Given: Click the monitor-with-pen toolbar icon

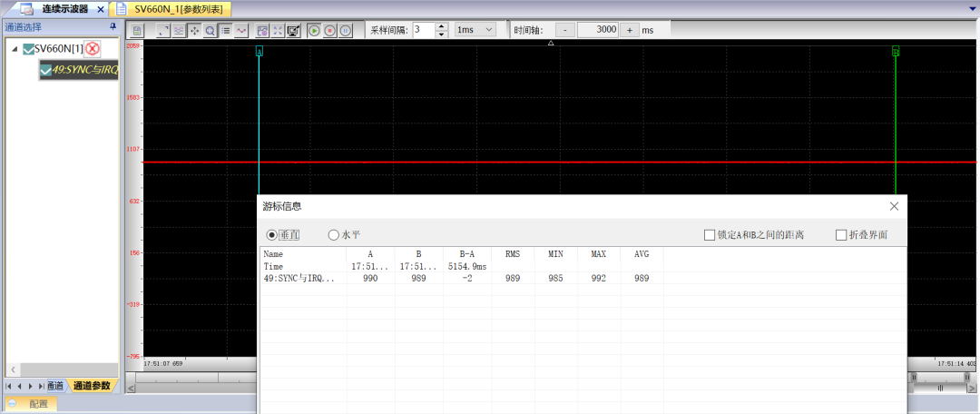Looking at the screenshot, I should point(293,30).
